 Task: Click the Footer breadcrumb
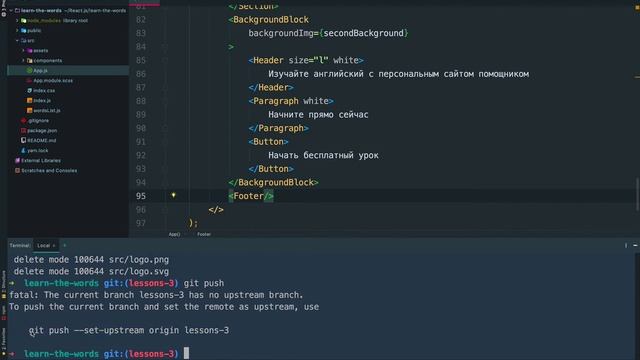(204, 234)
